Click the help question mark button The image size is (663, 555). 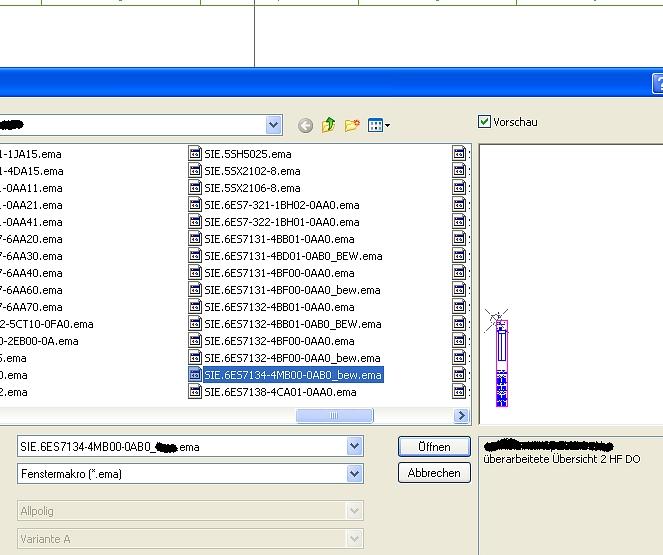pyautogui.click(x=658, y=83)
